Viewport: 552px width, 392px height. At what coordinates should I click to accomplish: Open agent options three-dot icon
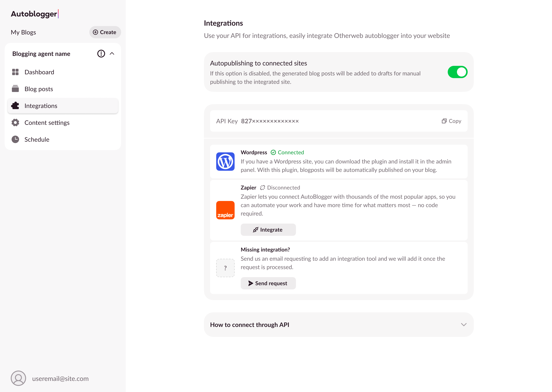(x=101, y=54)
